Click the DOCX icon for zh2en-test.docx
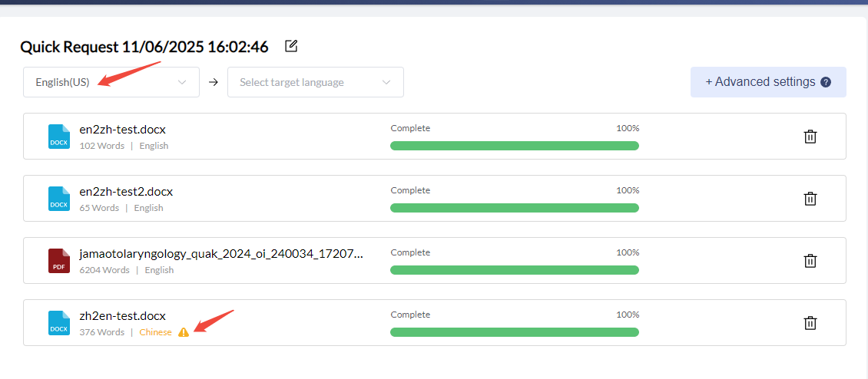The height and width of the screenshot is (379, 868). point(59,323)
